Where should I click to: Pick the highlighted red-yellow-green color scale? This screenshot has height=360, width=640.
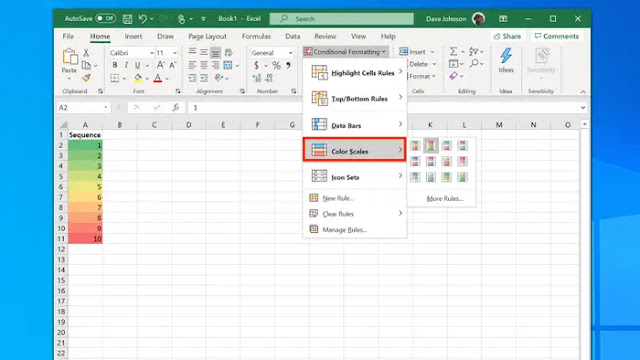[x=430, y=145]
